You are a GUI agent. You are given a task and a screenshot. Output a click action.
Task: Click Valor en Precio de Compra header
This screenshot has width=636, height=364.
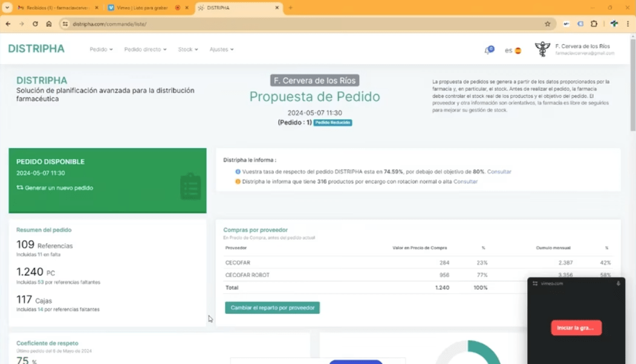pos(420,247)
